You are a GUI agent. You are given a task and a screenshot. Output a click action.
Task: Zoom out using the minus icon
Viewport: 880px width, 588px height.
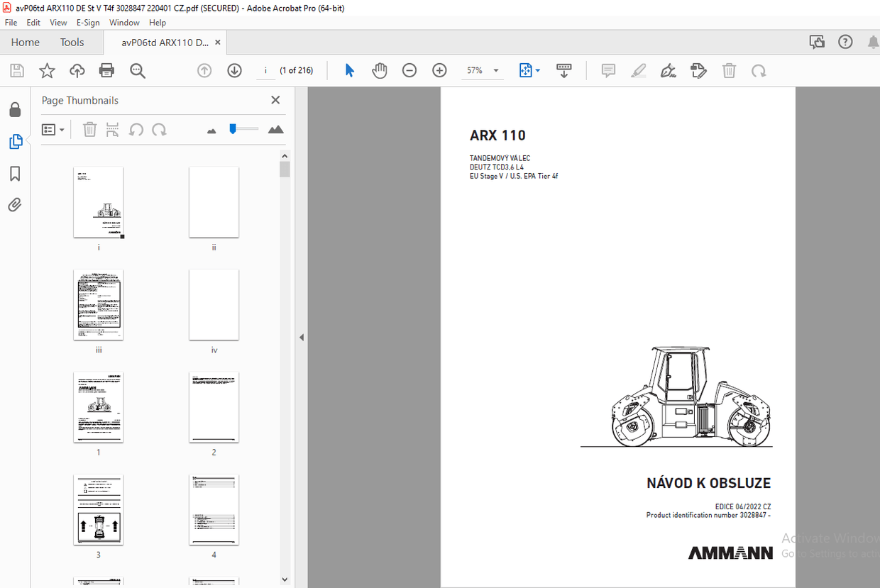(x=409, y=70)
